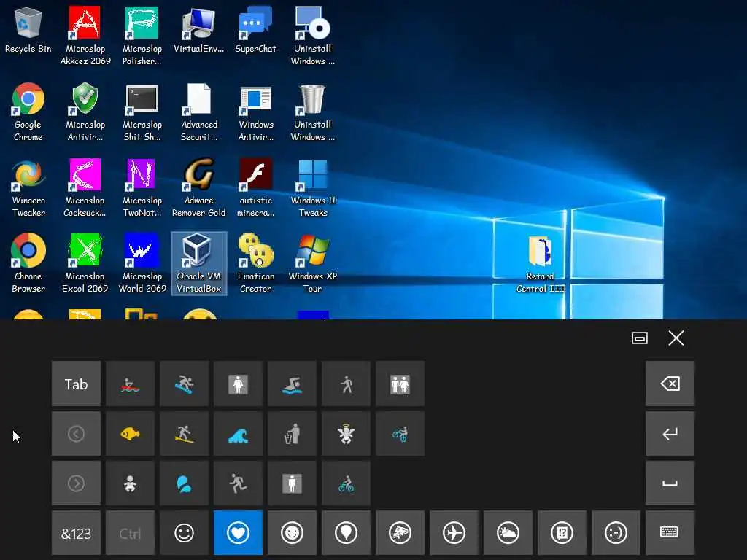Switch to symbols emoji category

[562, 533]
